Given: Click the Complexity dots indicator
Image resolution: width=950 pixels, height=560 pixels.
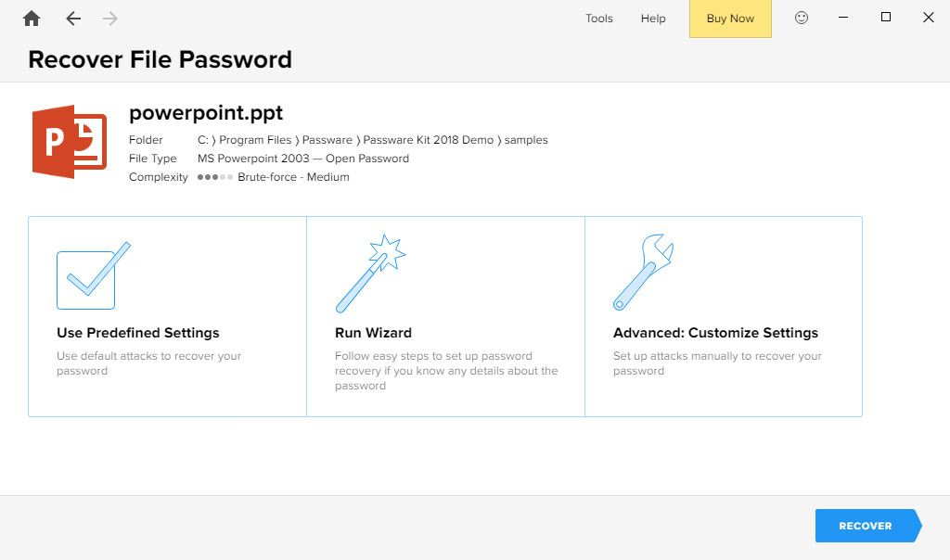Looking at the screenshot, I should point(214,177).
